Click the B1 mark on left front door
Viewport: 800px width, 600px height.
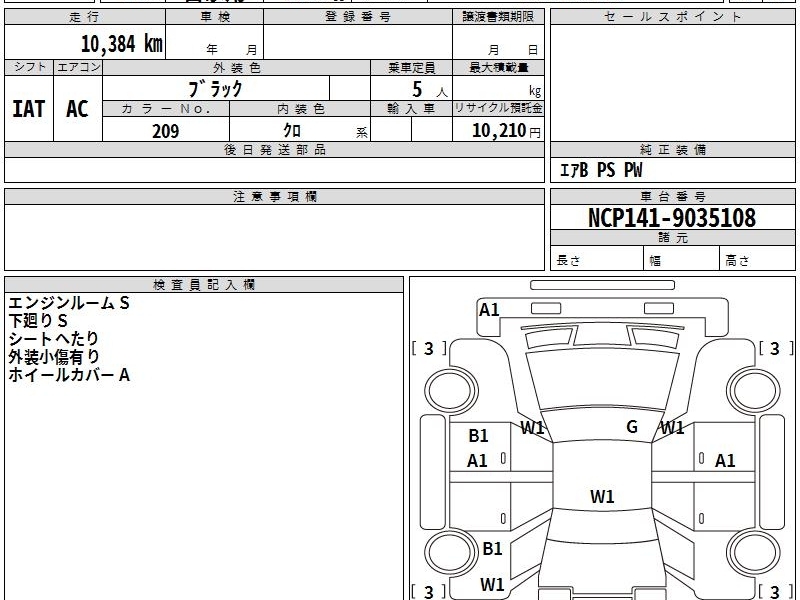tap(478, 436)
